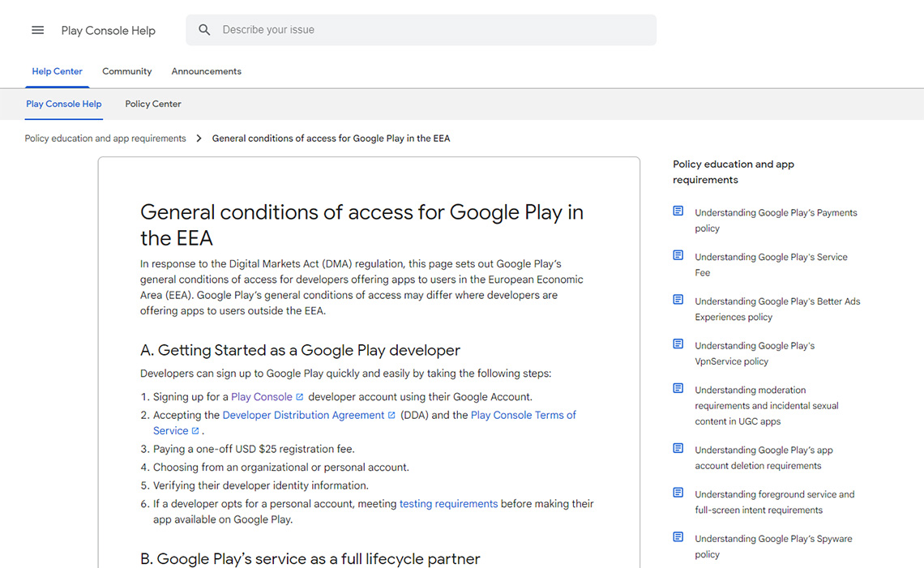Click the article icon beside Payments policy

point(678,211)
